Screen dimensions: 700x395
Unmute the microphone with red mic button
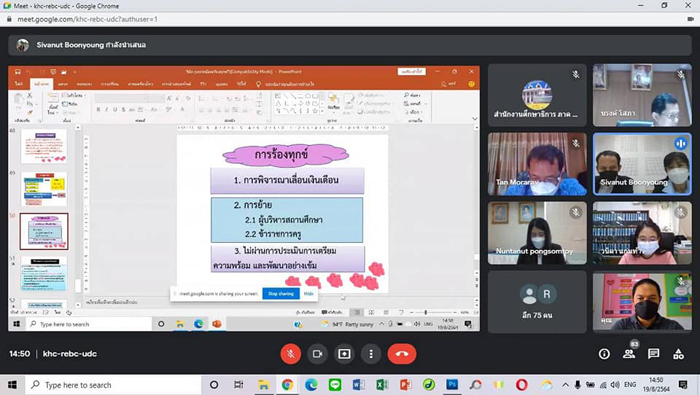click(291, 354)
